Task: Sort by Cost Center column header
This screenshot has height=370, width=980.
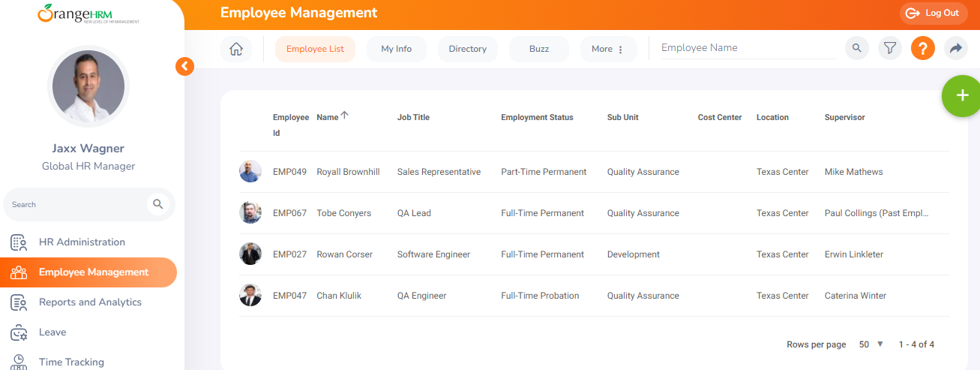Action: pyautogui.click(x=720, y=117)
